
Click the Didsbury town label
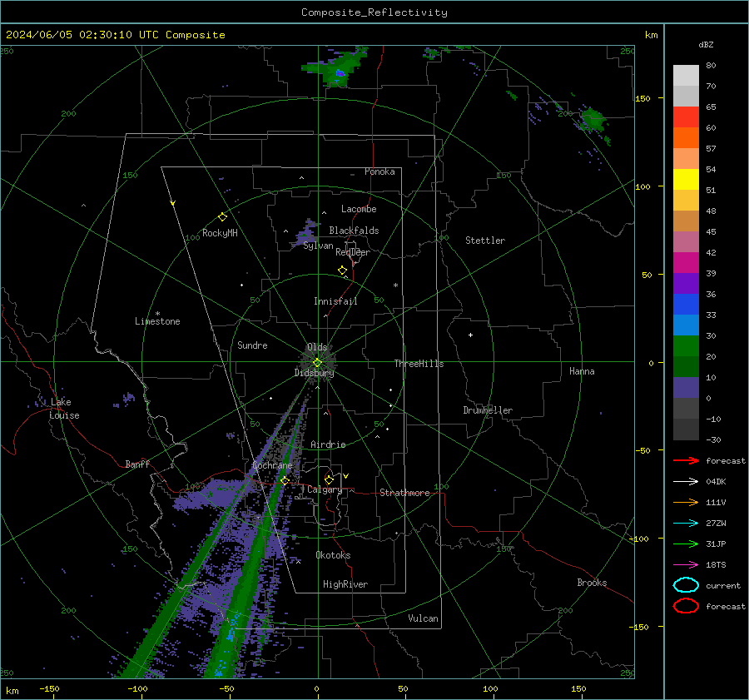coord(314,373)
